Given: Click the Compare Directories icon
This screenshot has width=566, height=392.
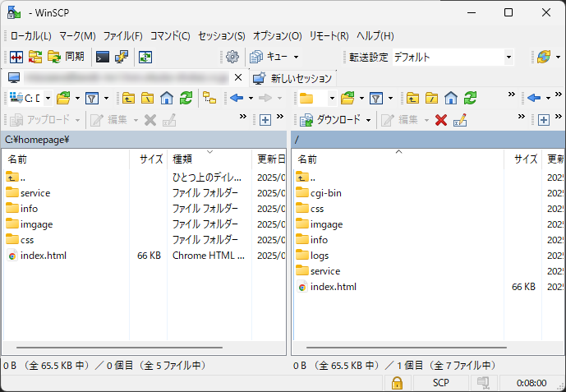Looking at the screenshot, I should (16, 57).
